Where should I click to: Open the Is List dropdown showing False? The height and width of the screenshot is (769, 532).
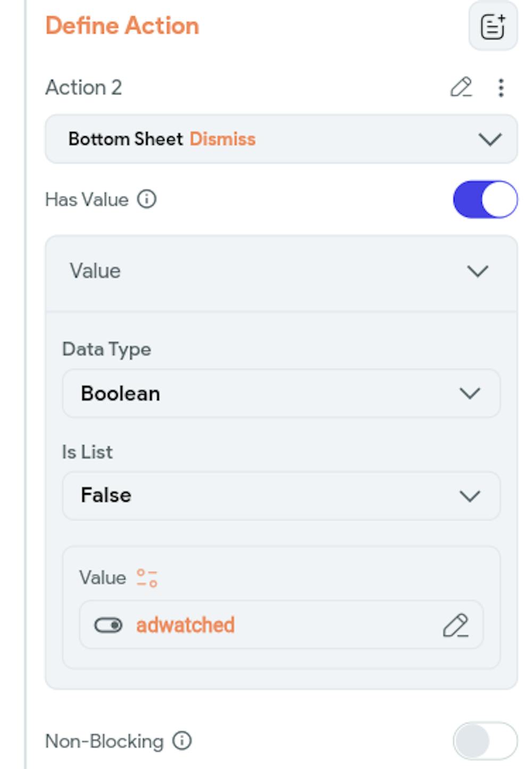(281, 496)
